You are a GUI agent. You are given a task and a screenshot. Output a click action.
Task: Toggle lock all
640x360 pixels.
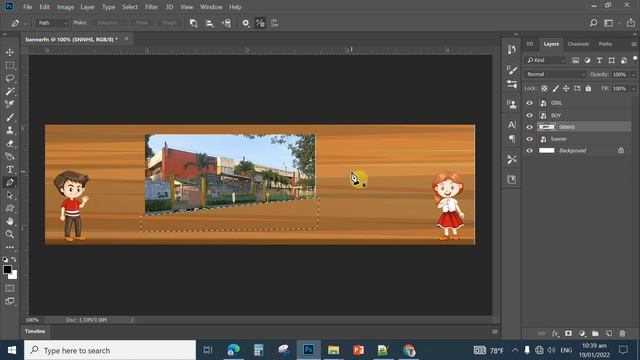[588, 88]
